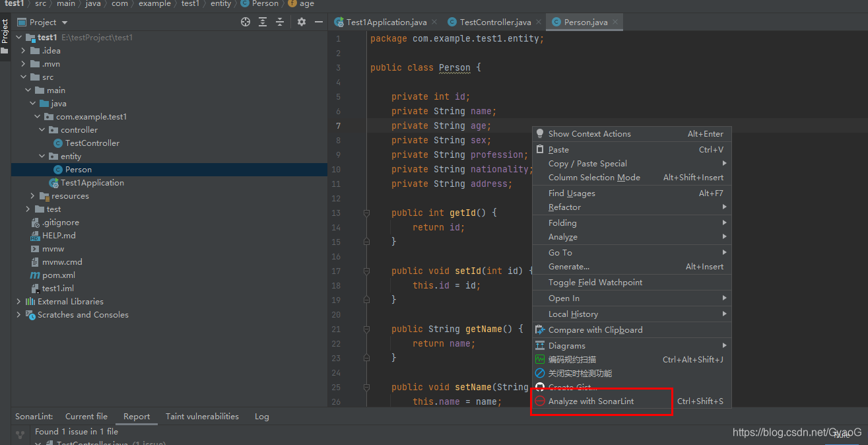Expand the resources folder
This screenshot has height=445, width=868.
[x=33, y=196]
